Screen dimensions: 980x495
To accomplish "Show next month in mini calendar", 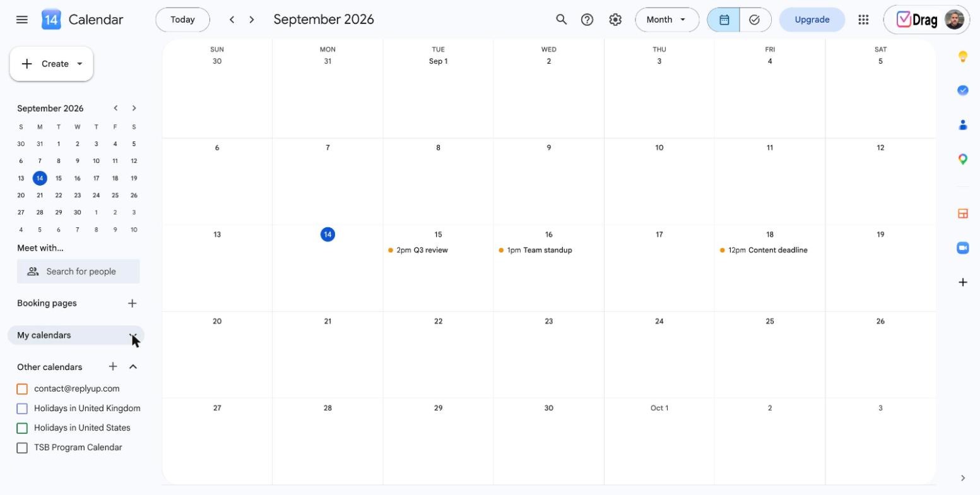I will 134,109.
